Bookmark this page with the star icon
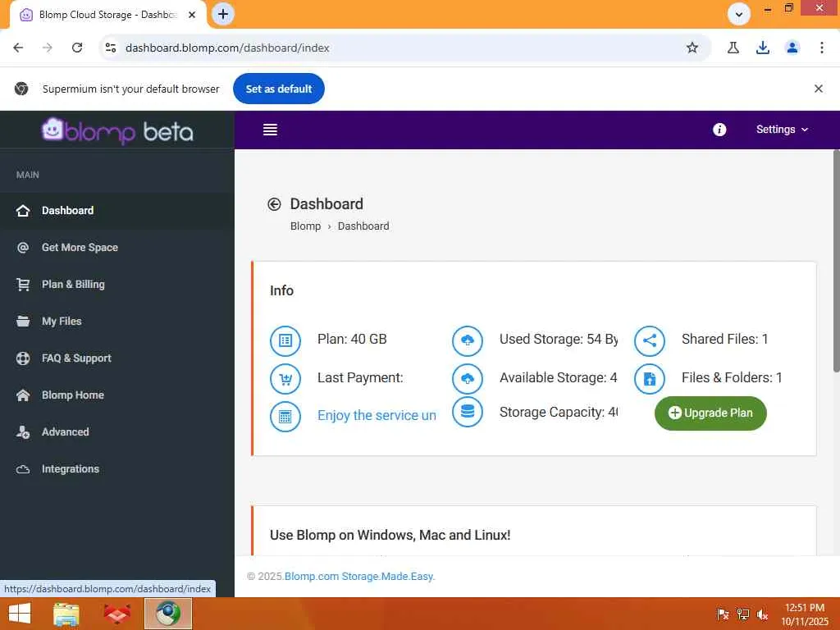The width and height of the screenshot is (840, 630). (x=692, y=48)
